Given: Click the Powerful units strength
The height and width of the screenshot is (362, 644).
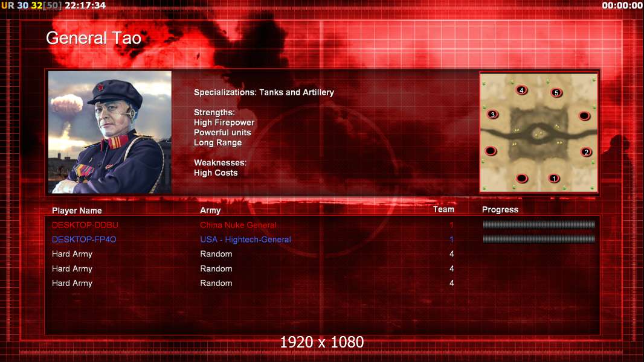Looking at the screenshot, I should [x=222, y=132].
